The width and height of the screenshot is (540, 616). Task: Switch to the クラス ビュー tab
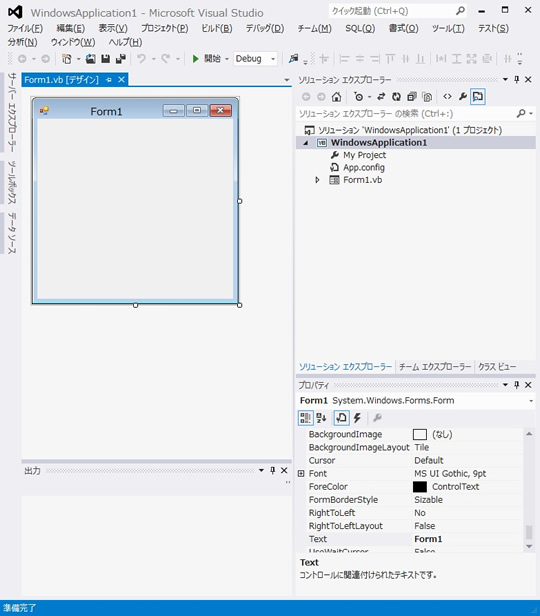(497, 367)
